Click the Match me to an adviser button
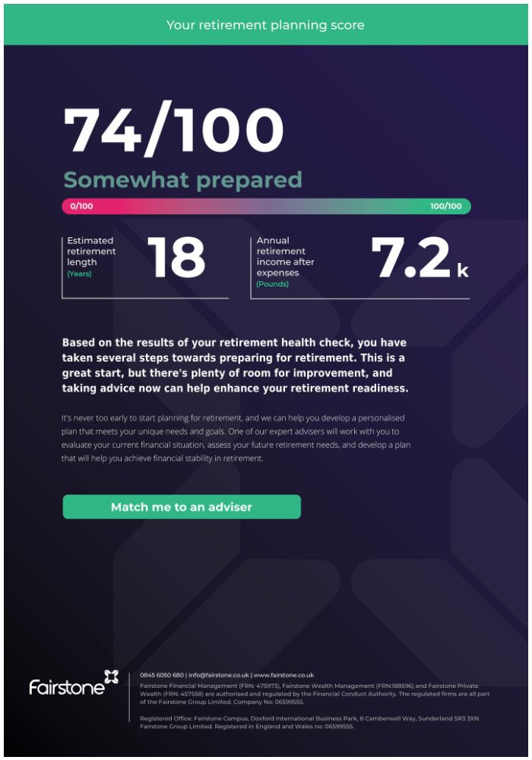 (x=182, y=506)
